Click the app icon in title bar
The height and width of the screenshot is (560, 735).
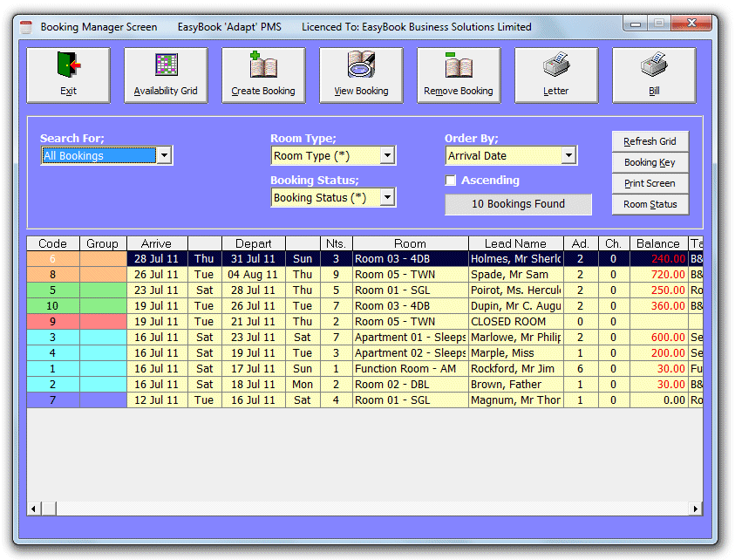point(26,26)
